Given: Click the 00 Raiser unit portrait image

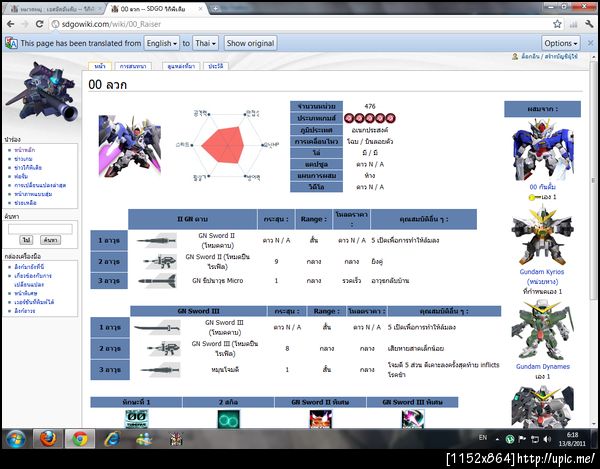Looking at the screenshot, I should pyautogui.click(x=130, y=146).
